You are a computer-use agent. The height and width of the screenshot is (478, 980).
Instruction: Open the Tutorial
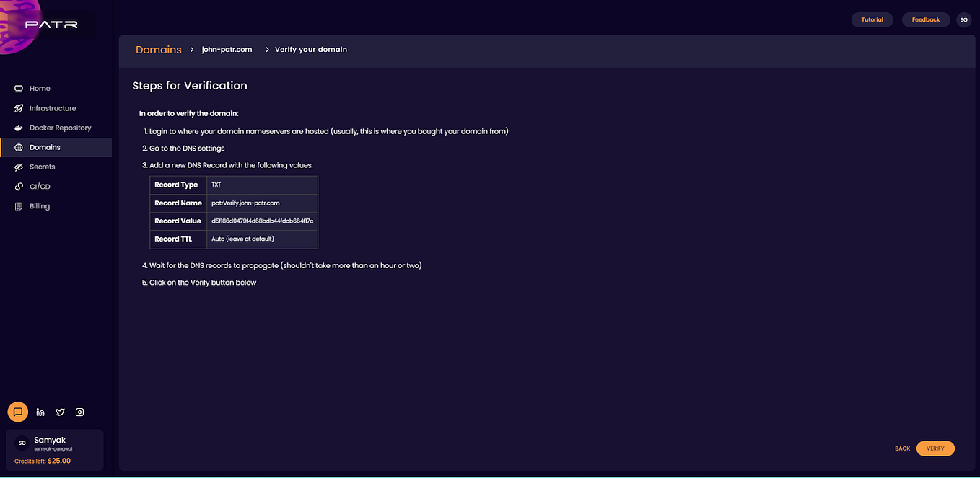point(872,19)
